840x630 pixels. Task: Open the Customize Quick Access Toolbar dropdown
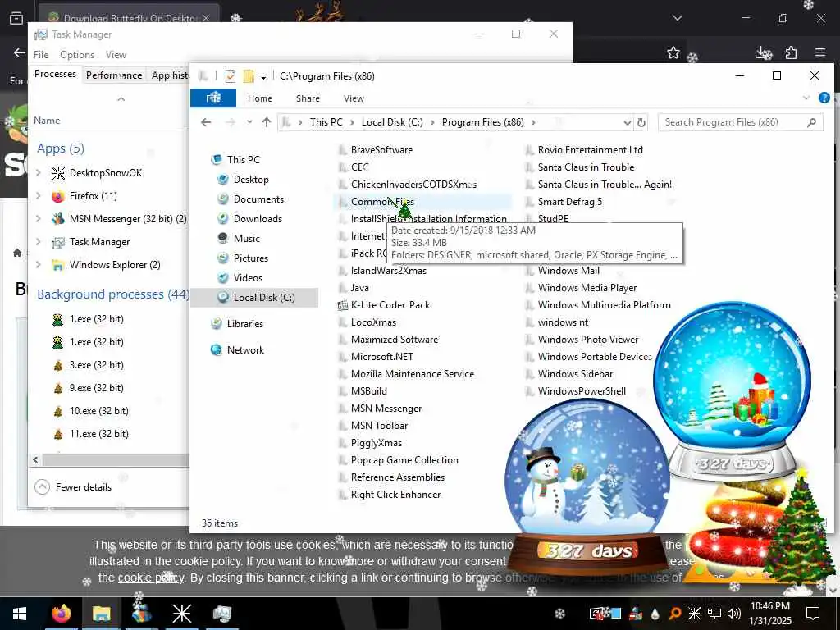coord(263,76)
